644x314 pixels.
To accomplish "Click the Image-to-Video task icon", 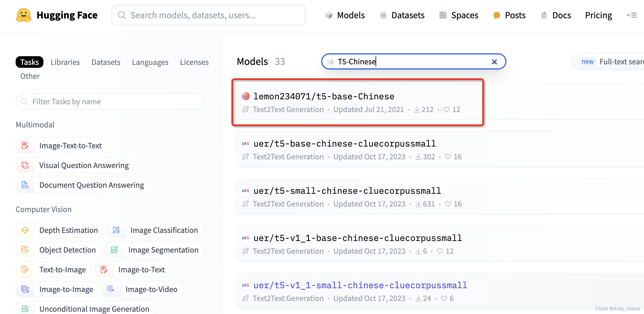I will (111, 289).
